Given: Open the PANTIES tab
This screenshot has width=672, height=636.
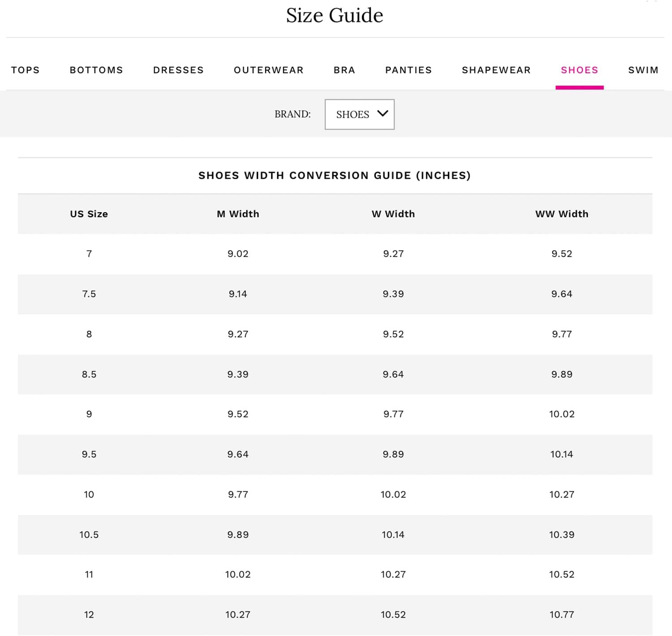Looking at the screenshot, I should coord(409,70).
